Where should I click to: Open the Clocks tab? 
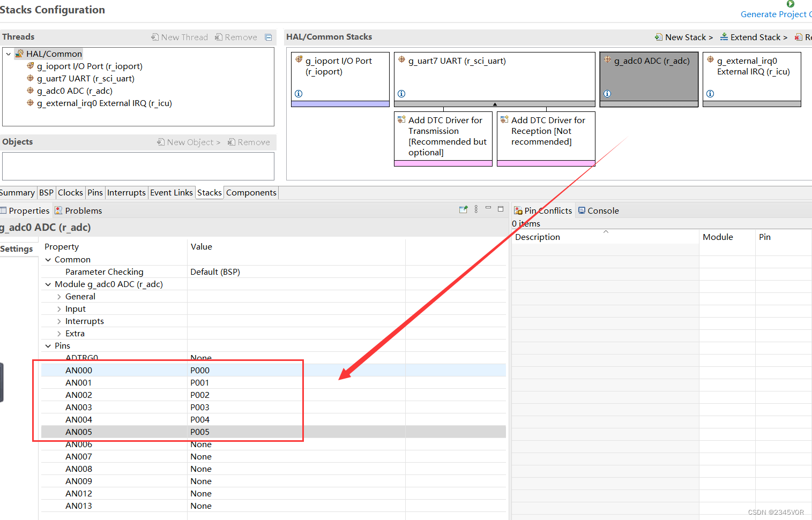pos(70,193)
